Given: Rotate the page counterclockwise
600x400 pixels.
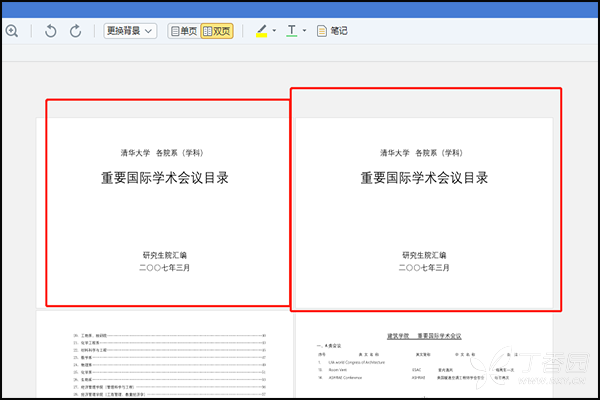Looking at the screenshot, I should (x=51, y=31).
